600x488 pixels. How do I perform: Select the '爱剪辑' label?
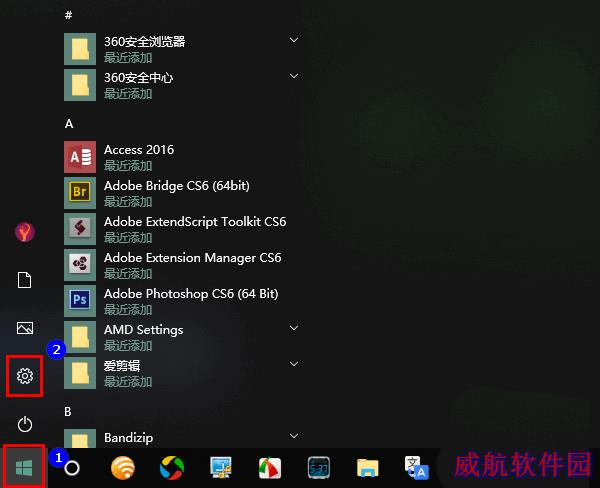(x=122, y=366)
